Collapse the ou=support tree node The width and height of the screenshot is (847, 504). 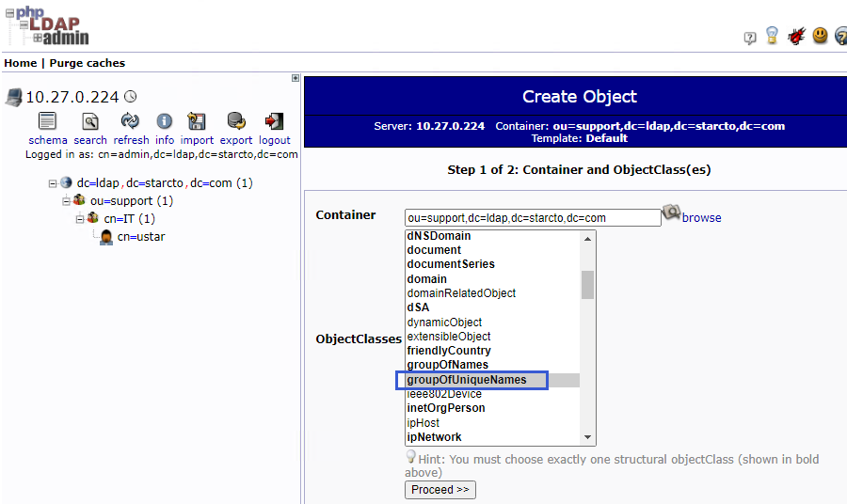click(66, 201)
